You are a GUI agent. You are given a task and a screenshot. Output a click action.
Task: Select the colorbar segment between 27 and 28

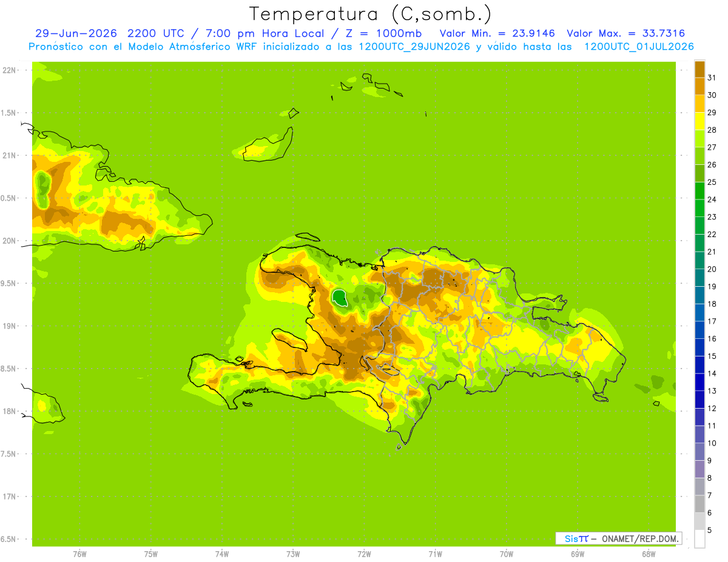pyautogui.click(x=699, y=138)
